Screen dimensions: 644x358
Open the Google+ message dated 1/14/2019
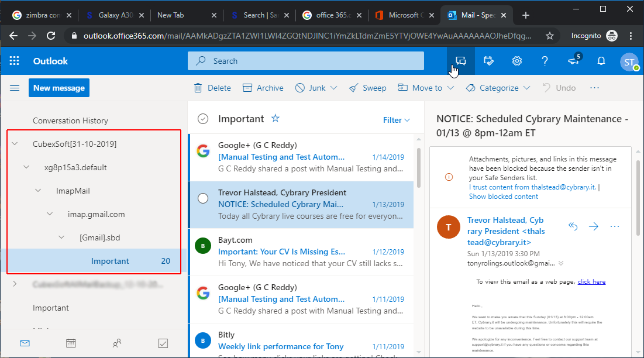301,157
